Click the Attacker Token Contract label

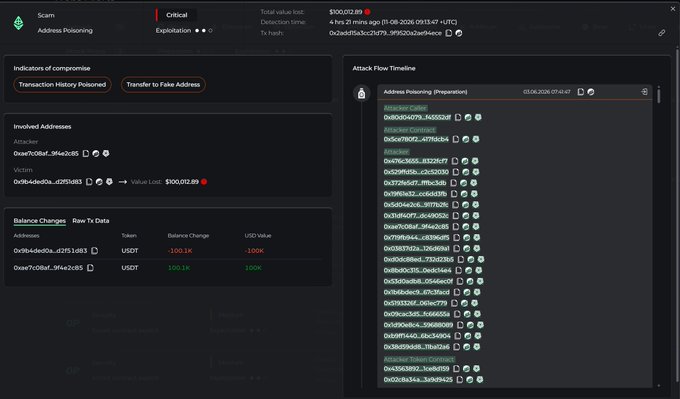(419, 359)
